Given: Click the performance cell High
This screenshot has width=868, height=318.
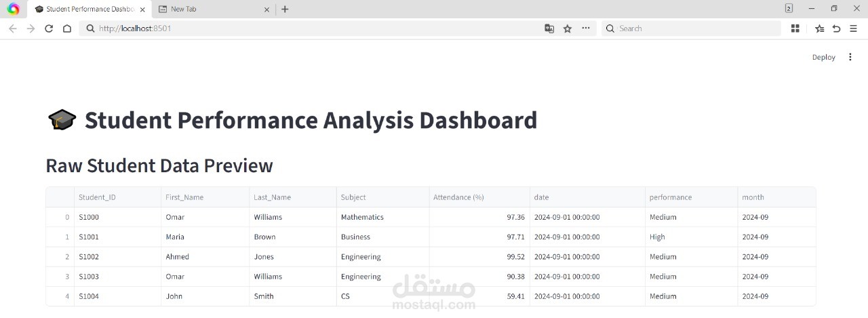Looking at the screenshot, I should (692, 237).
